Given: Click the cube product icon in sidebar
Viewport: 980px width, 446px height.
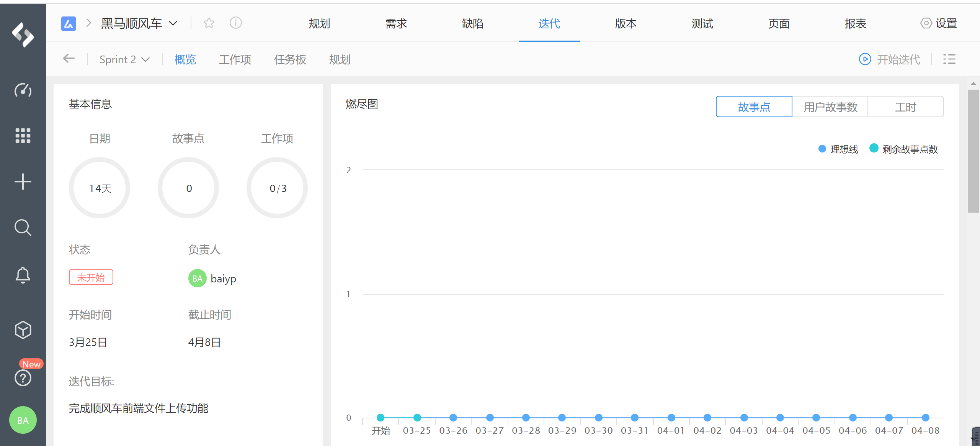Looking at the screenshot, I should coord(23,330).
